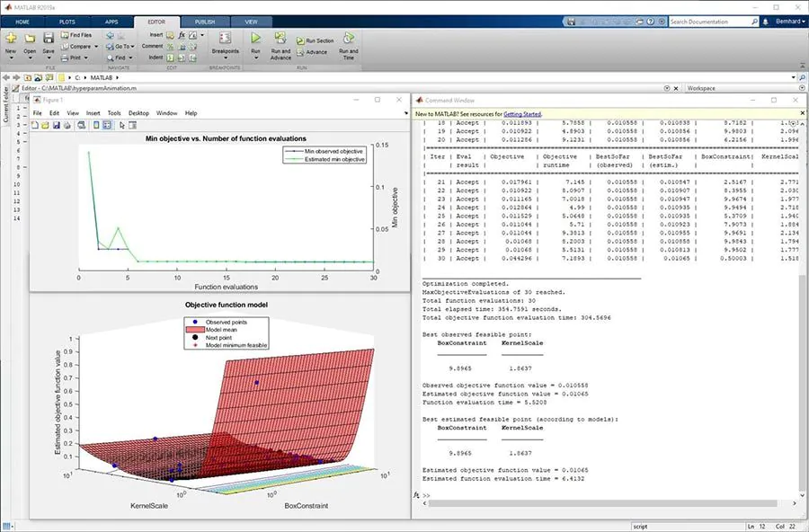Click the Advance button in Run group
Screen dimensions: 809x532
coord(315,52)
